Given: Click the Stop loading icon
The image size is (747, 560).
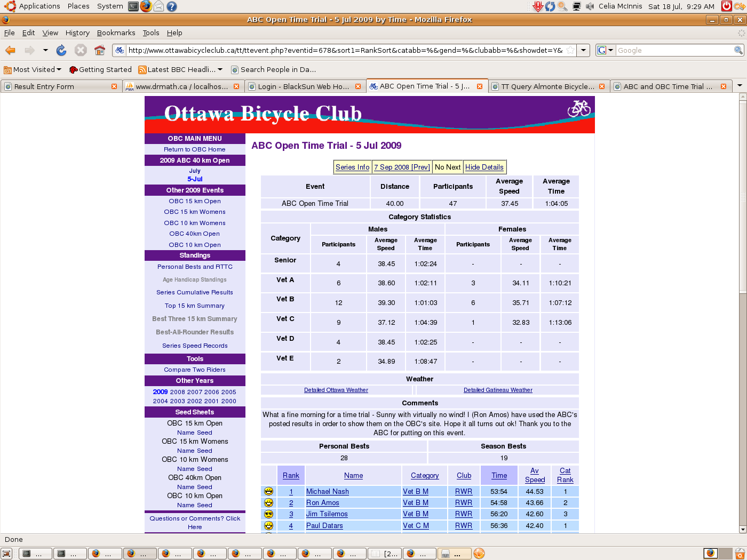Looking at the screenshot, I should 81,50.
